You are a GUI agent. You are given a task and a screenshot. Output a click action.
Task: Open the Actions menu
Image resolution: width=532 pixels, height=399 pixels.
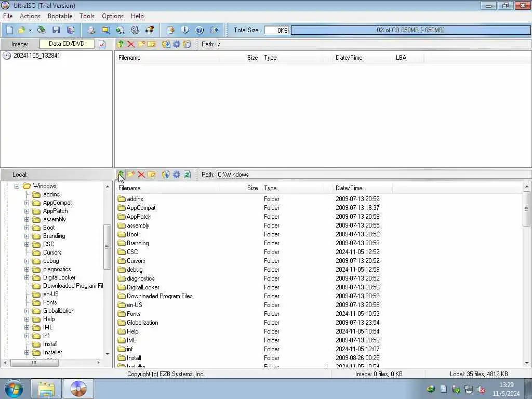(x=30, y=16)
